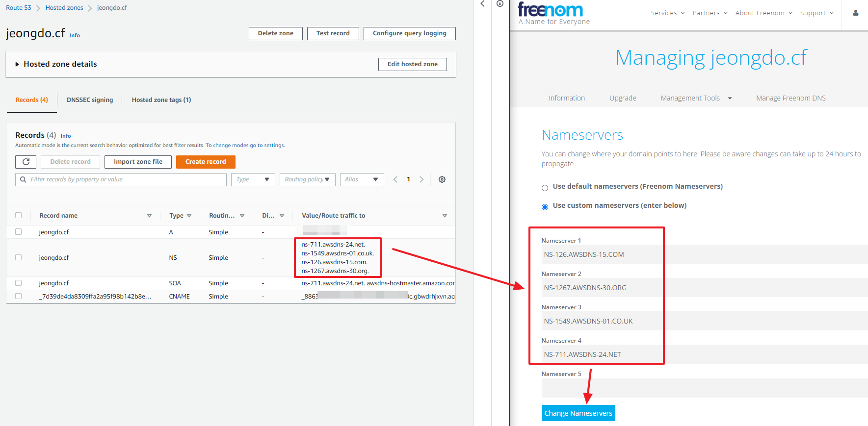
Task: Sort by Differentiator column arrow
Action: click(282, 216)
